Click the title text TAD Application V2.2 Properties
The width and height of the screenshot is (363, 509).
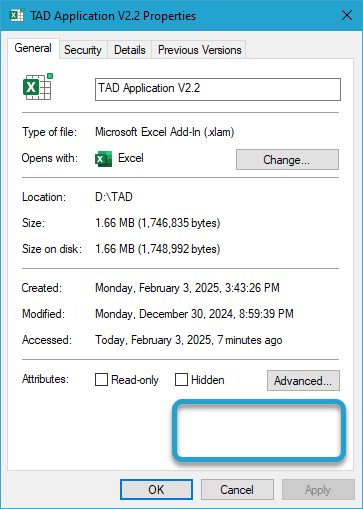pos(113,16)
